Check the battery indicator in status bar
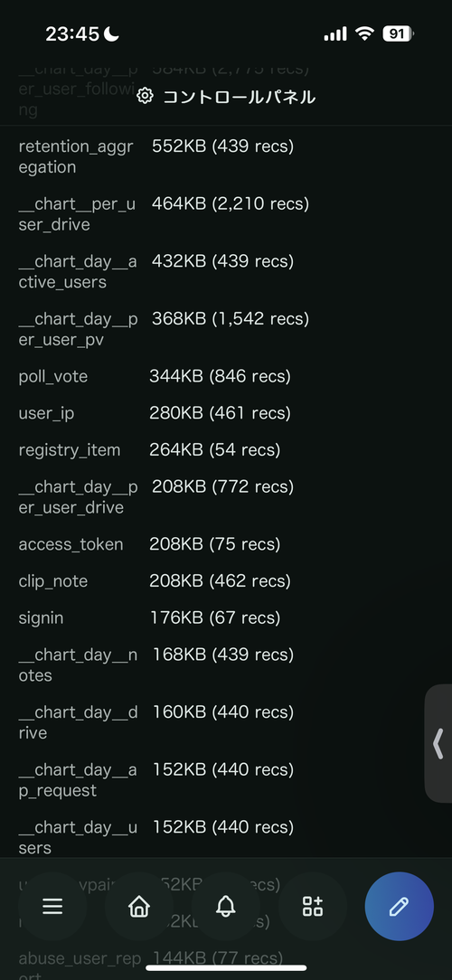The height and width of the screenshot is (980, 452). [399, 33]
